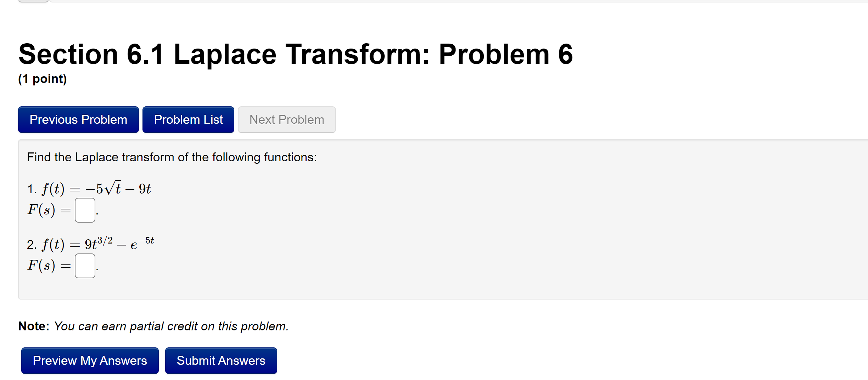Image resolution: width=868 pixels, height=380 pixels.
Task: Preview answers before submitting
Action: pos(89,361)
